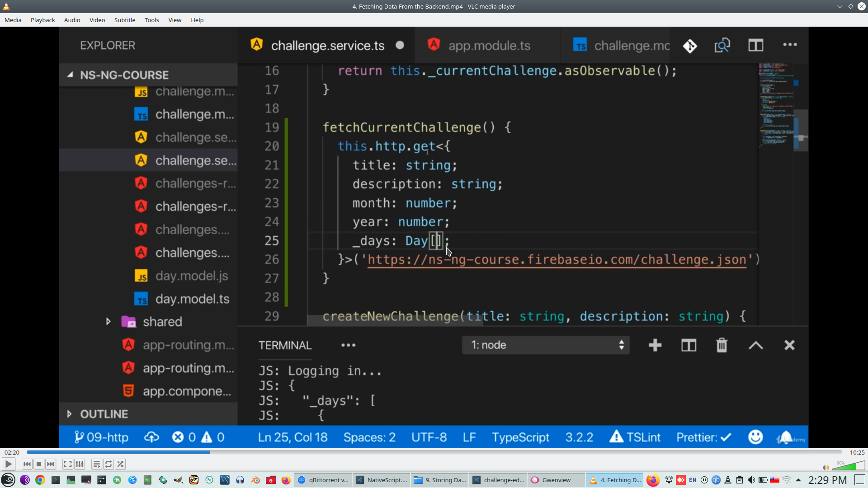Image resolution: width=868 pixels, height=488 pixels.
Task: Toggle the playlist view button
Action: (96, 464)
